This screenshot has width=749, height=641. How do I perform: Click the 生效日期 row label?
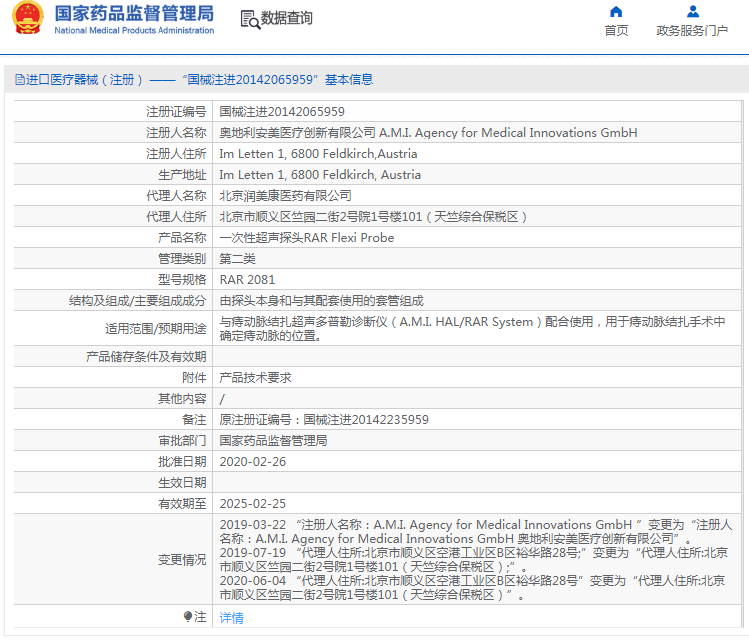point(182,483)
